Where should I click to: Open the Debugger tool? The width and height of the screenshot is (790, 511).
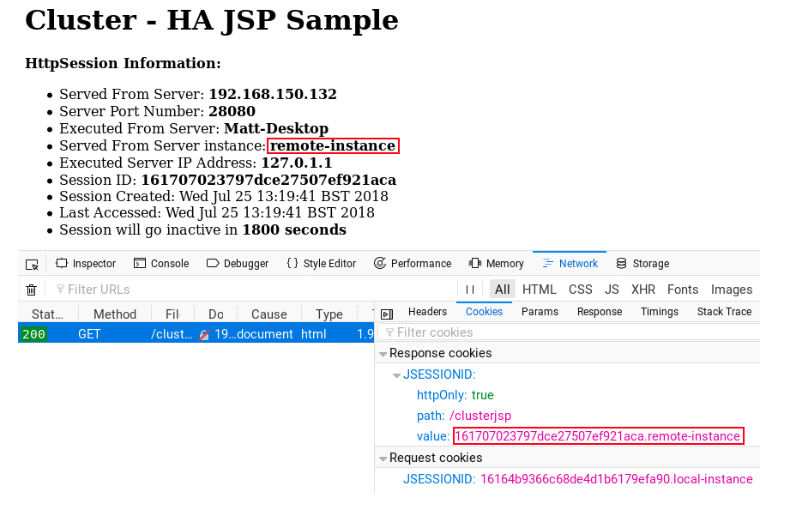pos(237,264)
